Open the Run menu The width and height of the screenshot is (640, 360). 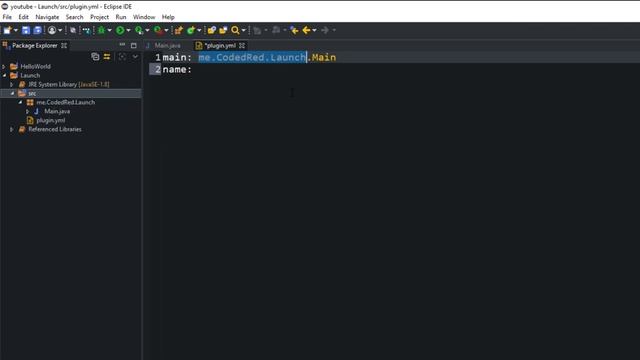[x=121, y=17]
